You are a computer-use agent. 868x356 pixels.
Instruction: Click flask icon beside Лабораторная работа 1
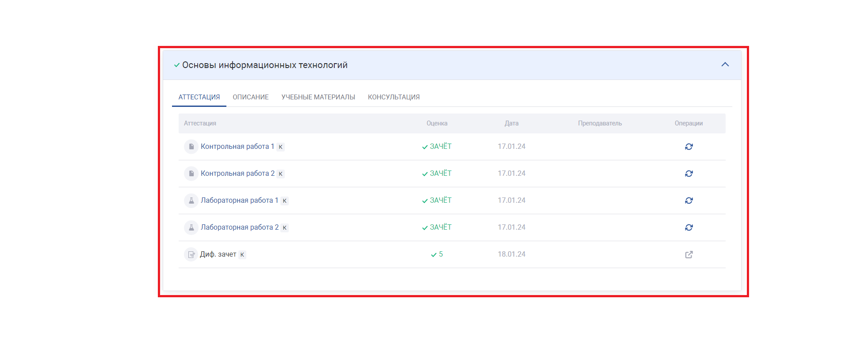click(x=191, y=201)
